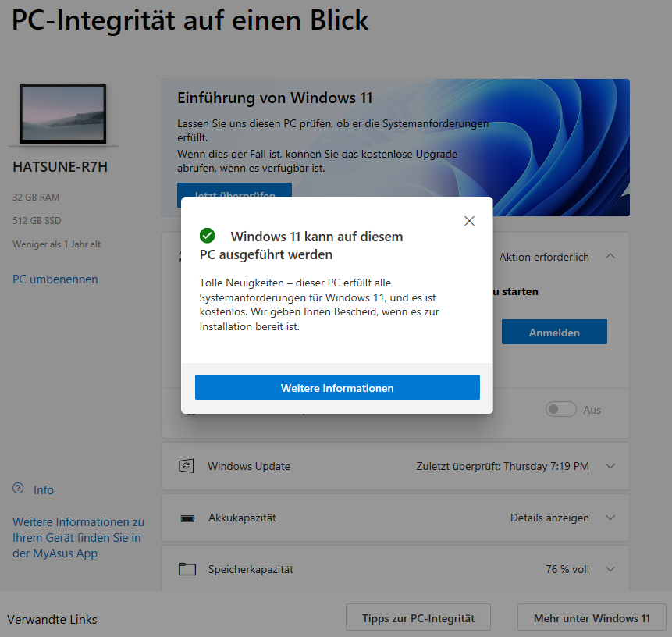
Task: Click 'Weniger als 1 Jahr alt' text
Action: tap(56, 244)
